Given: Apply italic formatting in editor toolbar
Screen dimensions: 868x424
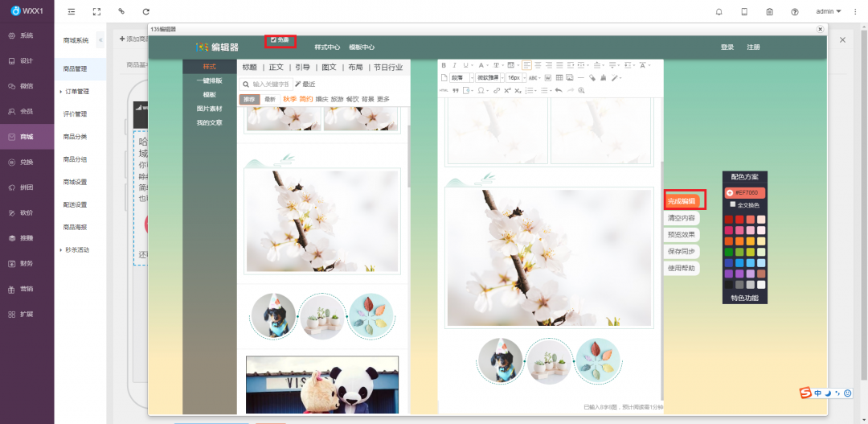Looking at the screenshot, I should pos(454,65).
